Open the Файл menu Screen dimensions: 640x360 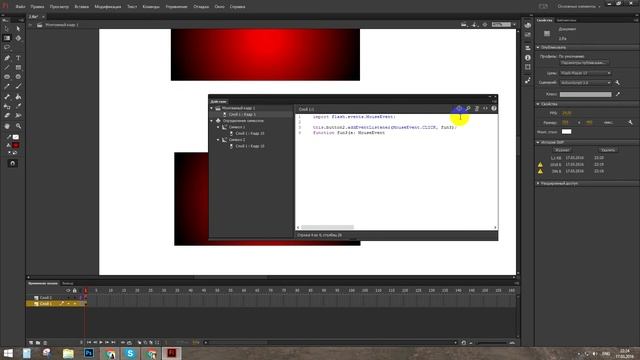tap(20, 7)
